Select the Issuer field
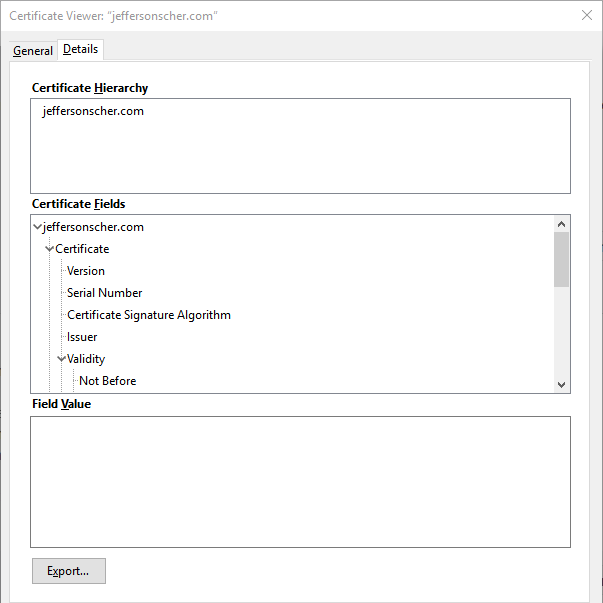This screenshot has width=603, height=603. coord(82,337)
